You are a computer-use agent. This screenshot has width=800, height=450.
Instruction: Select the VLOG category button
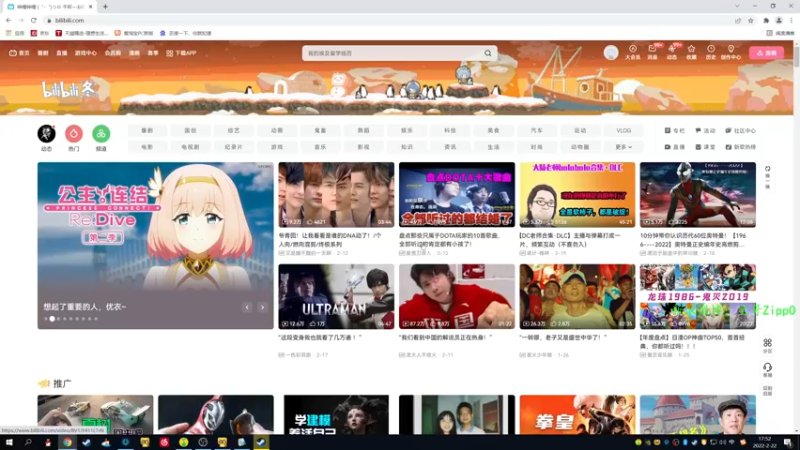point(623,131)
